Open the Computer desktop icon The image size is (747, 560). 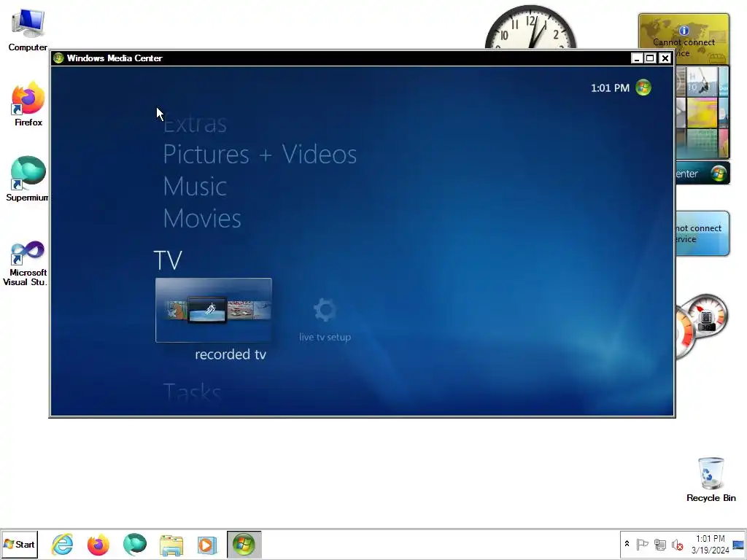click(x=28, y=29)
